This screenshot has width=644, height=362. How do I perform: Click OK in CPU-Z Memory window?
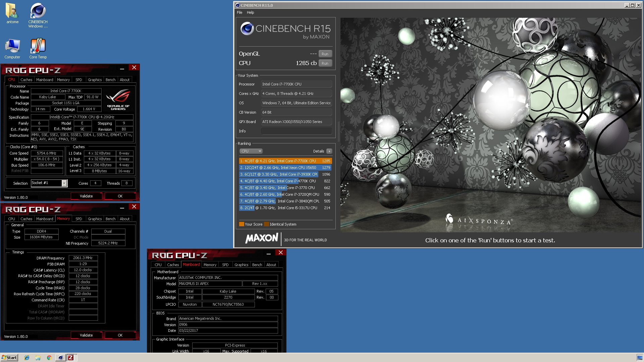[x=120, y=335]
